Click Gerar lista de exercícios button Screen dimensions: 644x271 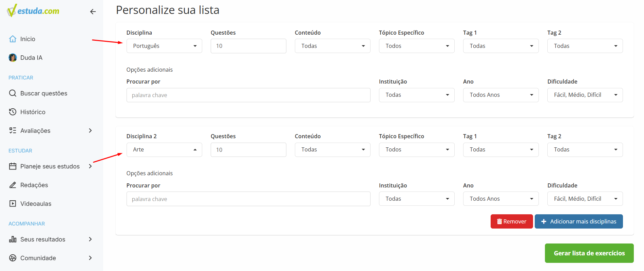[x=589, y=253]
